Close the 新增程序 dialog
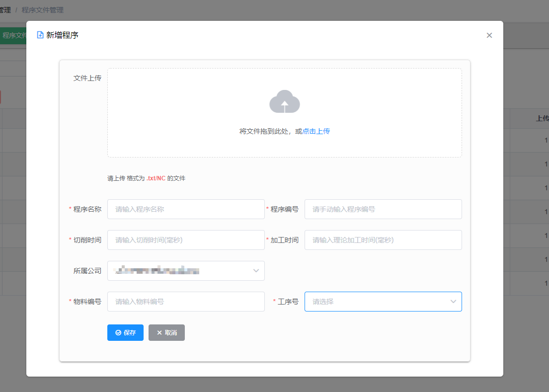Viewport: 549px width, 392px height. pyautogui.click(x=489, y=35)
